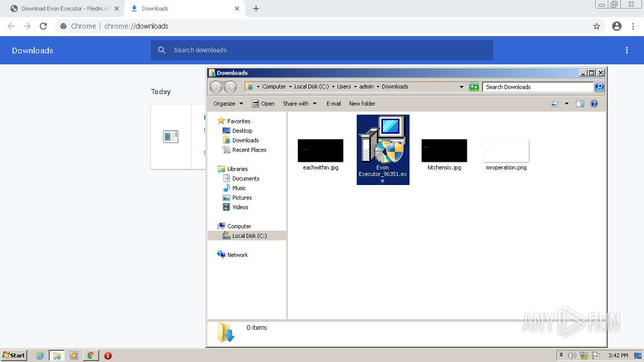
Task: Show hidden tray icons arrow
Action: click(561, 355)
